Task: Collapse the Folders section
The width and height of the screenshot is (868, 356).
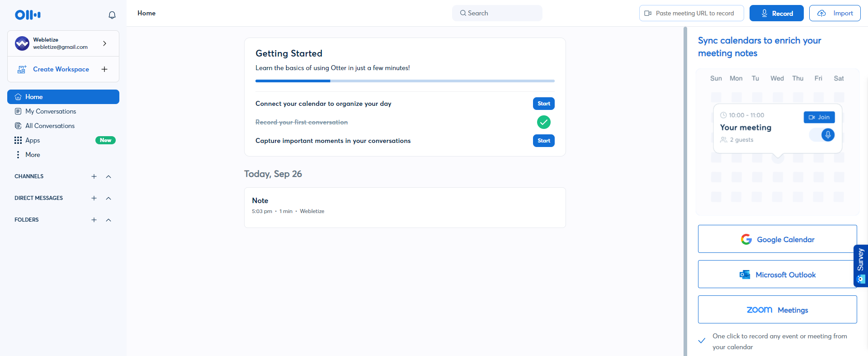Action: [x=108, y=220]
